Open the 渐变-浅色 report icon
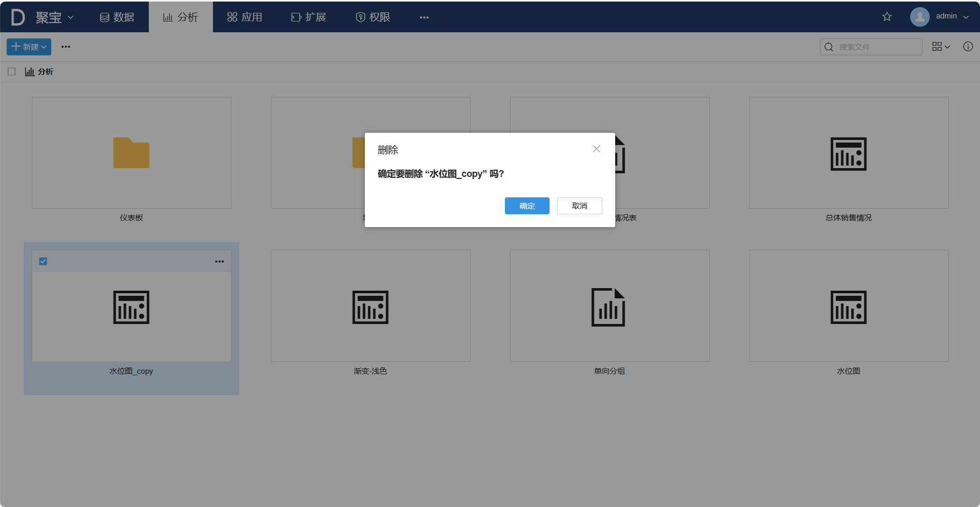This screenshot has height=507, width=980. (370, 307)
